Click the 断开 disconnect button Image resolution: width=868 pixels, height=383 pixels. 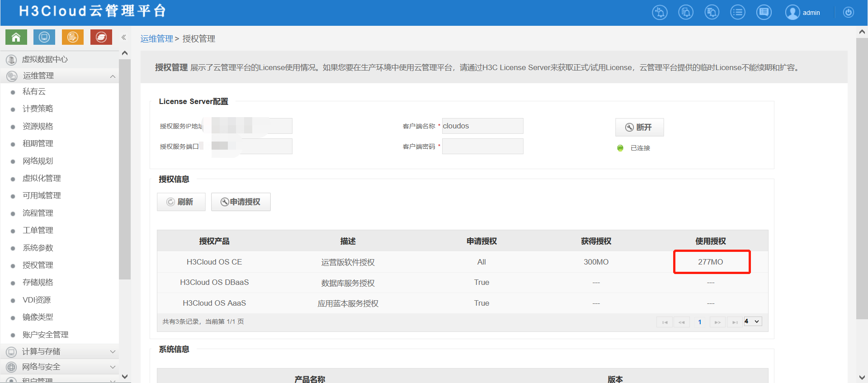pos(639,127)
